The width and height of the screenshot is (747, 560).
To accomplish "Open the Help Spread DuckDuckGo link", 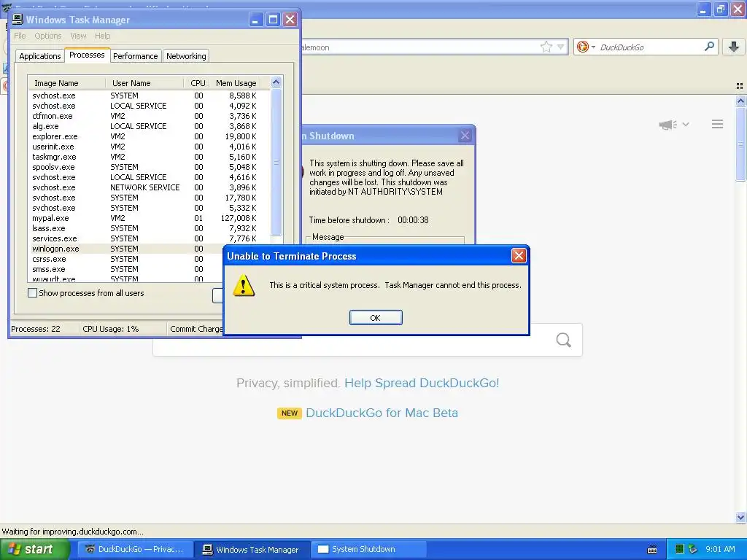I will [422, 383].
